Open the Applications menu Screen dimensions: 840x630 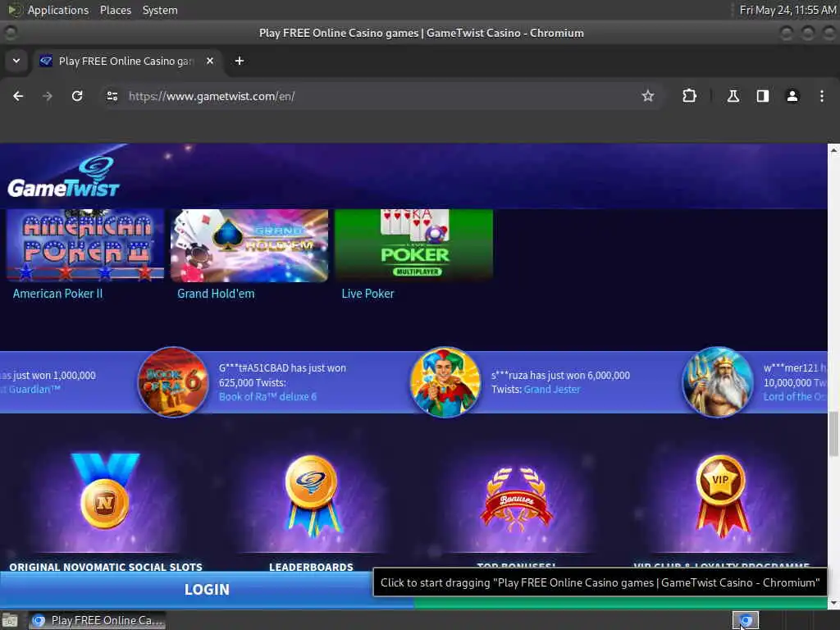[58, 10]
